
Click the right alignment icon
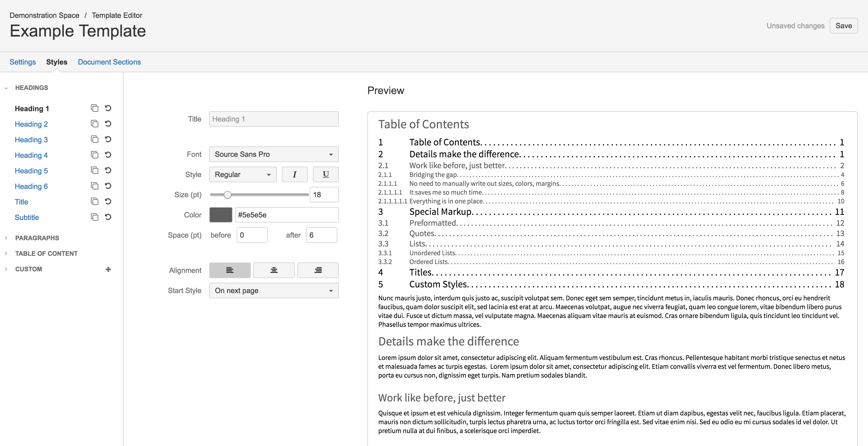click(317, 270)
